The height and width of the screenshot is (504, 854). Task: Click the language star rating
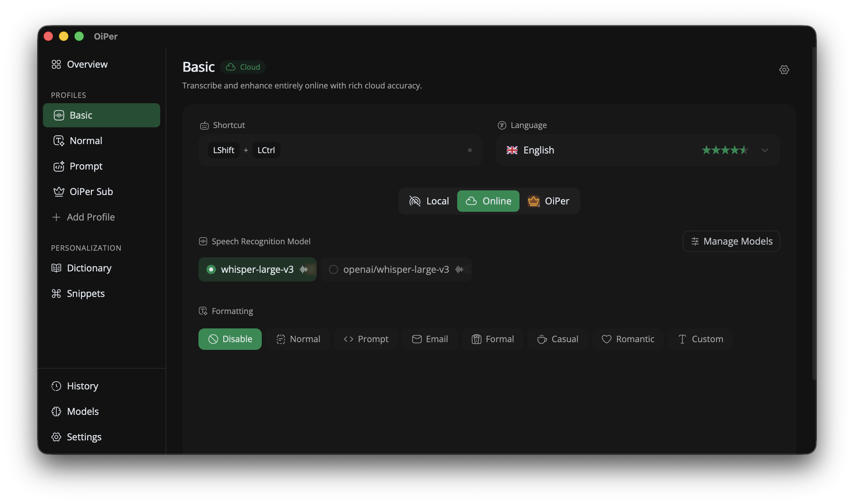coord(725,150)
